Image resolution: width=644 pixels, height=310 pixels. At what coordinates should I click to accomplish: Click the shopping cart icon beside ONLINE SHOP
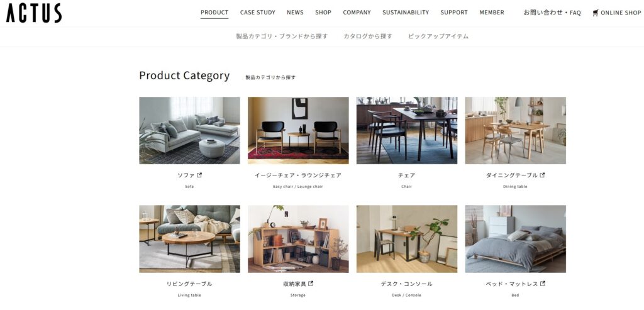(596, 13)
